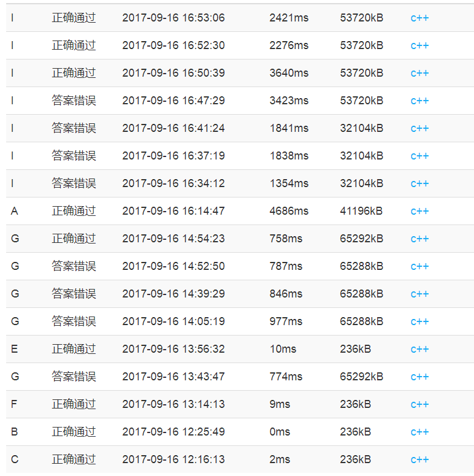
Task: View c++ code for problem C submission
Action: coord(419,459)
